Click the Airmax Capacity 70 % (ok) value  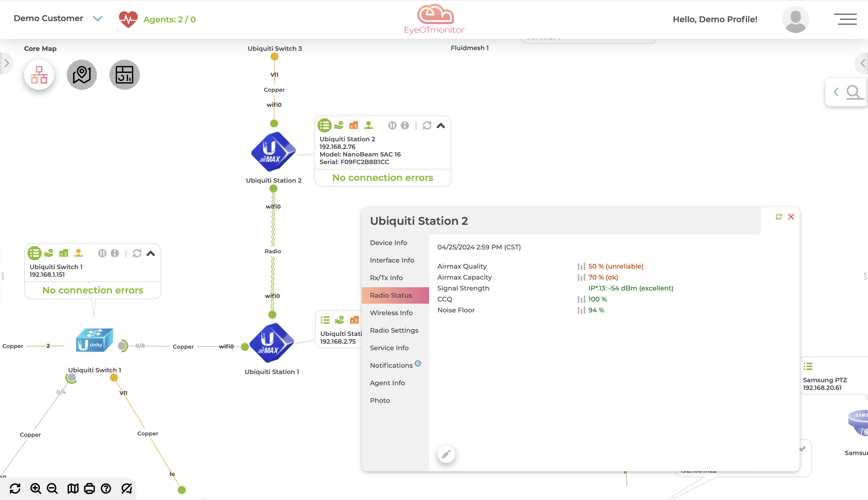click(x=603, y=277)
